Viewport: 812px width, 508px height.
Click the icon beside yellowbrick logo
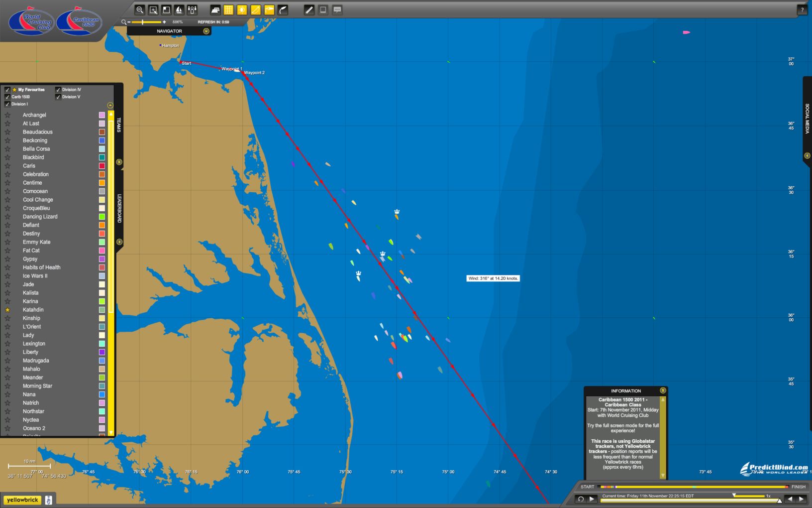48,500
